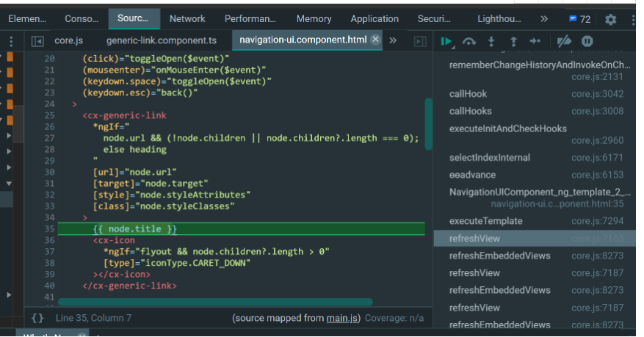Viewport: 644px width, 337px height.
Task: Open the core.js file tab
Action: pyautogui.click(x=68, y=40)
